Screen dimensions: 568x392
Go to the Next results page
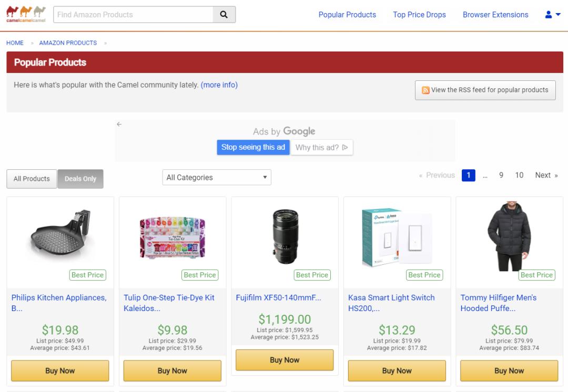point(546,176)
